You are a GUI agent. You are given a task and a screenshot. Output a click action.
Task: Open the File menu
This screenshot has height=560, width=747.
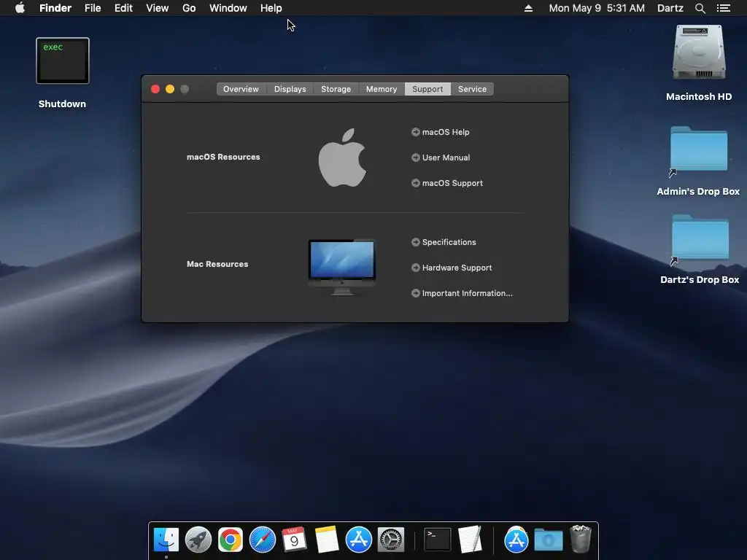pos(93,8)
